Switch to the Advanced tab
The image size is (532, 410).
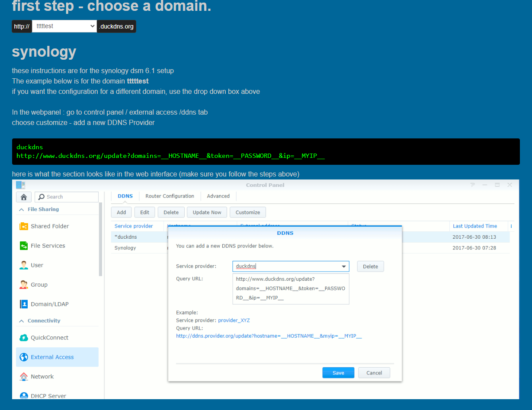[x=218, y=196]
